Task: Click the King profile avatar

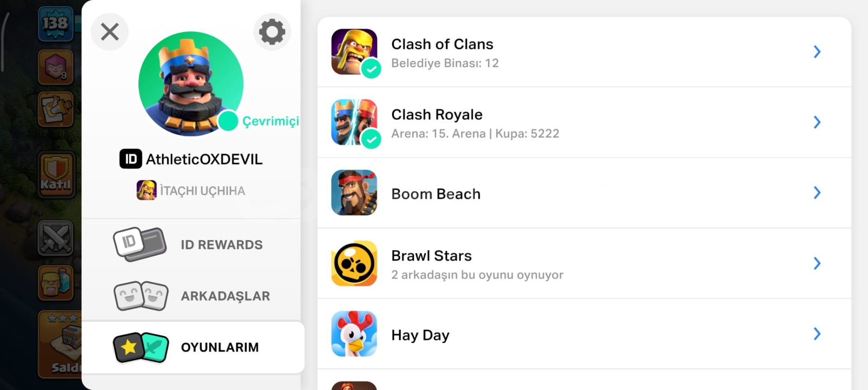Action: point(191,84)
